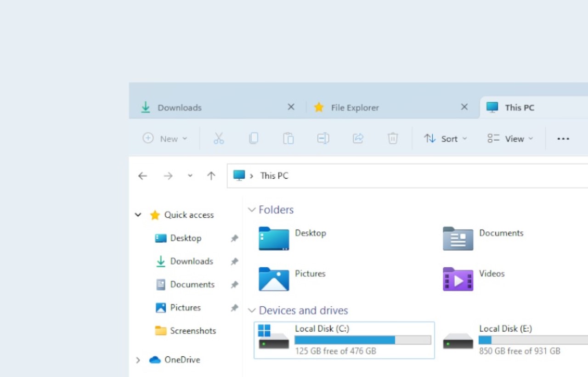The width and height of the screenshot is (588, 377).
Task: Go back with the left arrow
Action: (143, 176)
